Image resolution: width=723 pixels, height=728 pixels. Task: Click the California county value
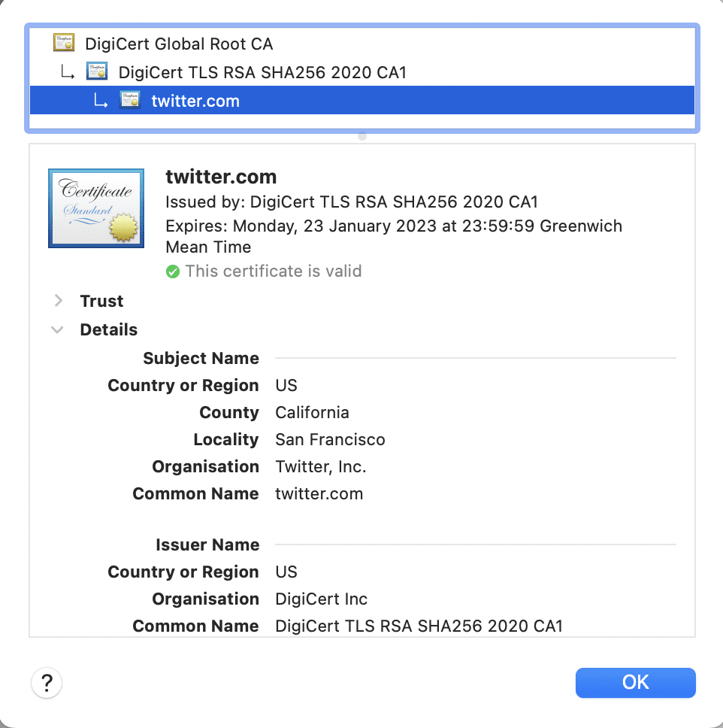click(312, 412)
